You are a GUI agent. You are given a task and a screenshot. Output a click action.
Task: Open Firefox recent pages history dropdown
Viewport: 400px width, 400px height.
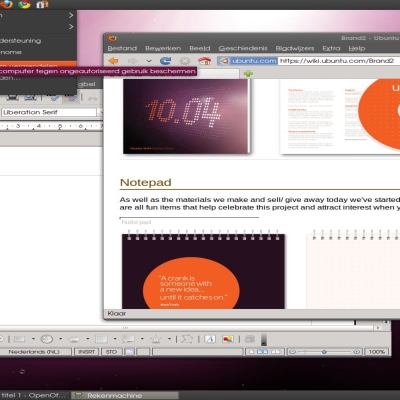149,61
